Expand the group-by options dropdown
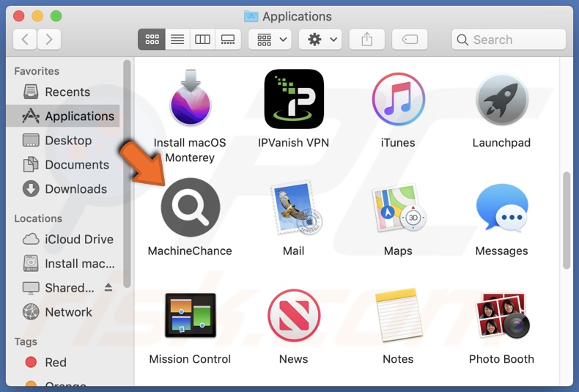The image size is (579, 392). 270,40
